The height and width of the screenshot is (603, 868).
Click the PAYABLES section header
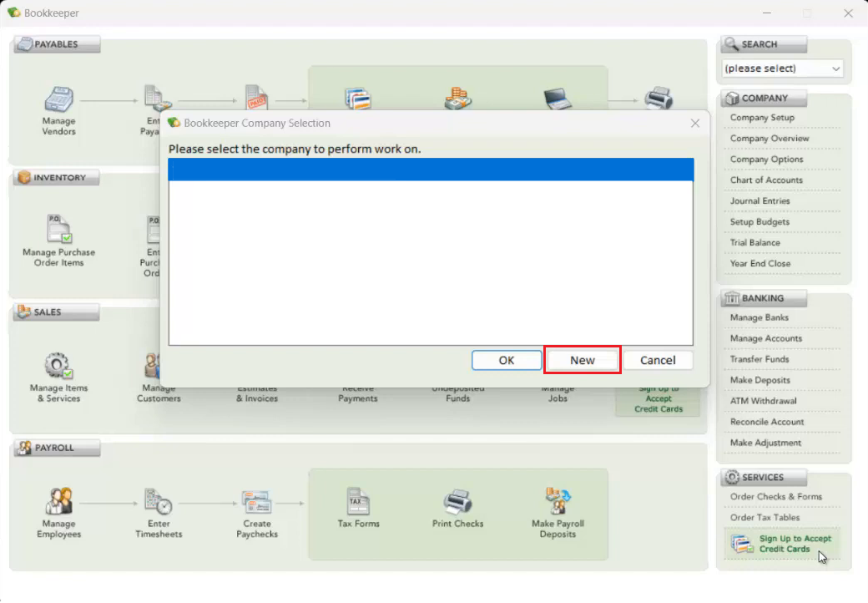57,44
